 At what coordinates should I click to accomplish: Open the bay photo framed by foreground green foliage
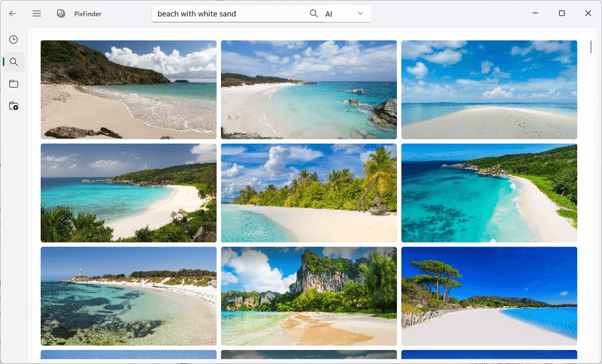[x=129, y=193]
